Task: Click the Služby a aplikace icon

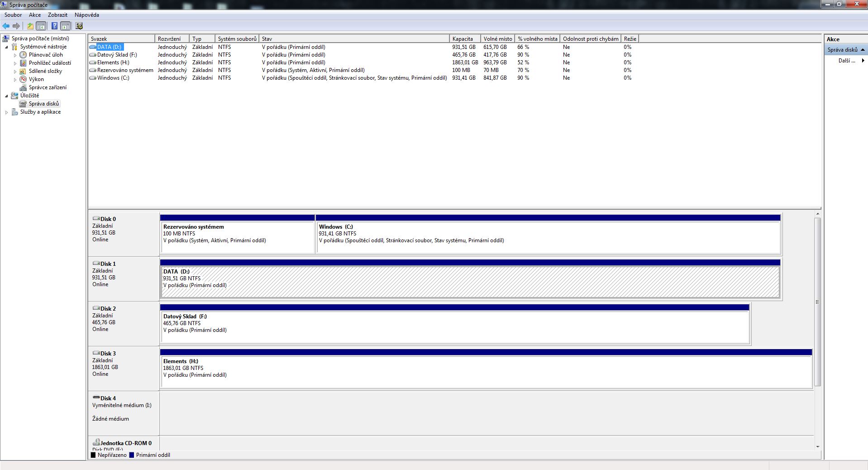Action: point(14,112)
